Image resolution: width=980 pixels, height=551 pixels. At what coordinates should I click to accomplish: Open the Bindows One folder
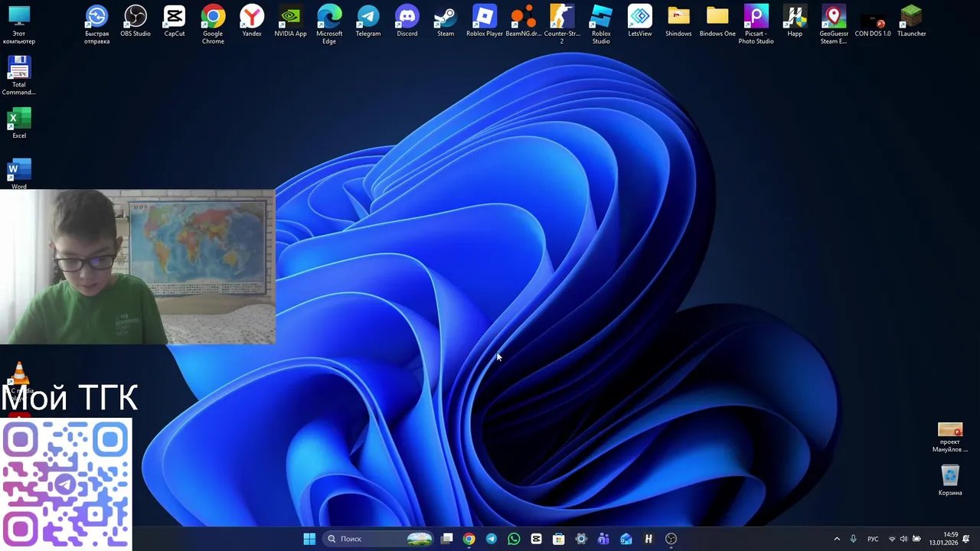[717, 21]
